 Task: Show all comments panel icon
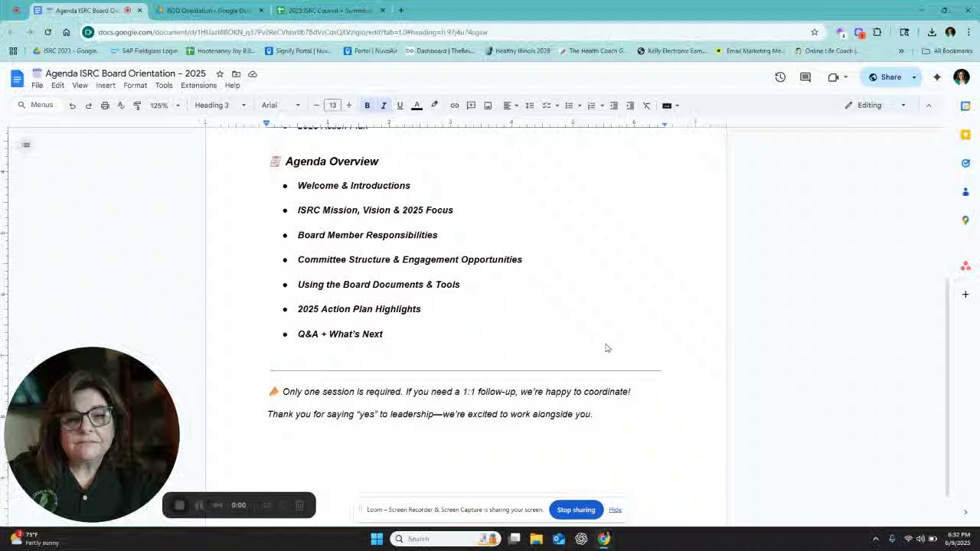point(805,77)
